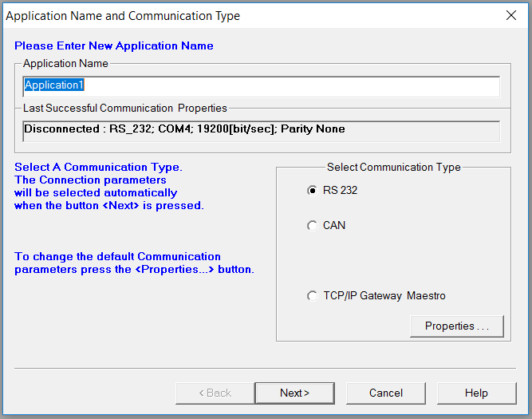This screenshot has width=532, height=419.
Task: Click the highlighted Application1 text
Action: click(x=54, y=85)
